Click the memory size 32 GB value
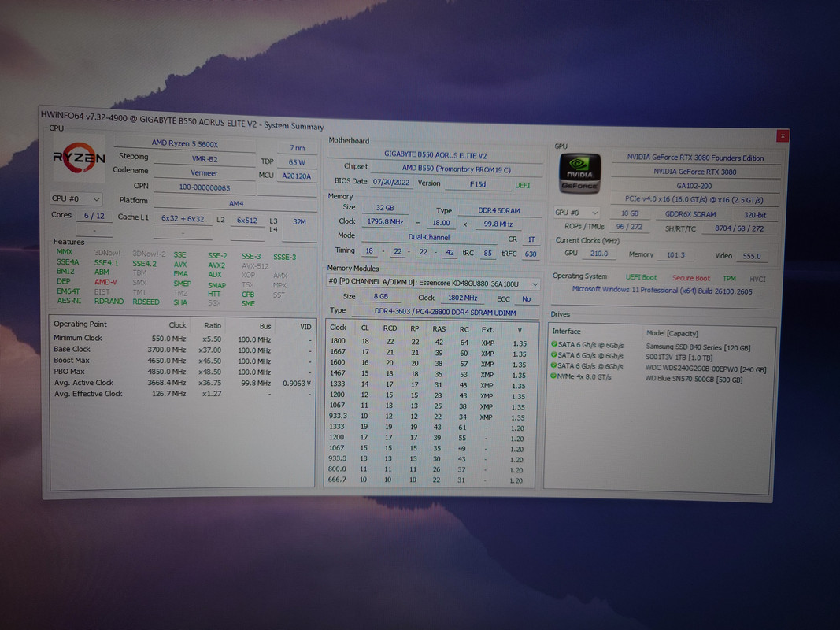Viewport: 840px width, 630px height. (x=384, y=208)
